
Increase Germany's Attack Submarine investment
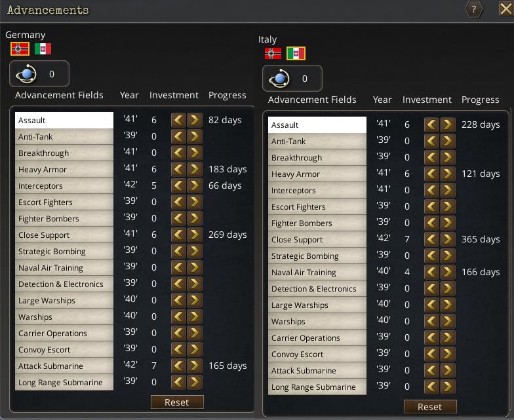coord(195,366)
